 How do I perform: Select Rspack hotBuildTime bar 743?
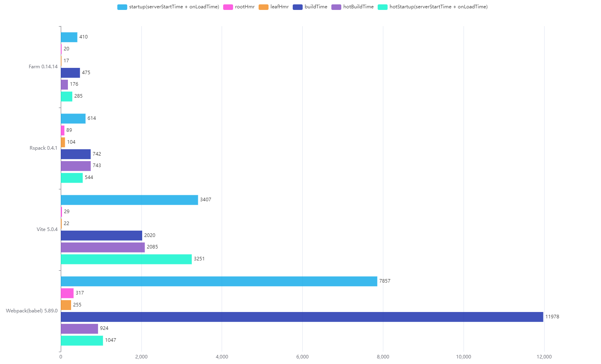point(75,166)
